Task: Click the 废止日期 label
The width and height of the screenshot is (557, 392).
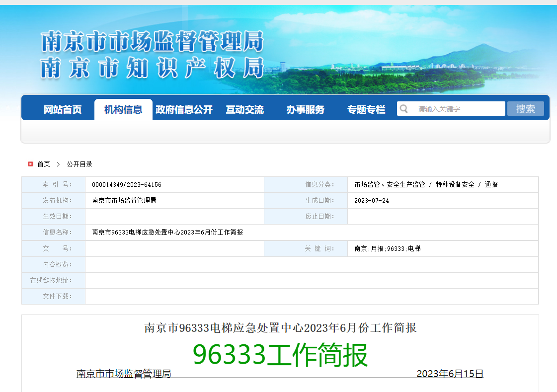Action: (319, 216)
